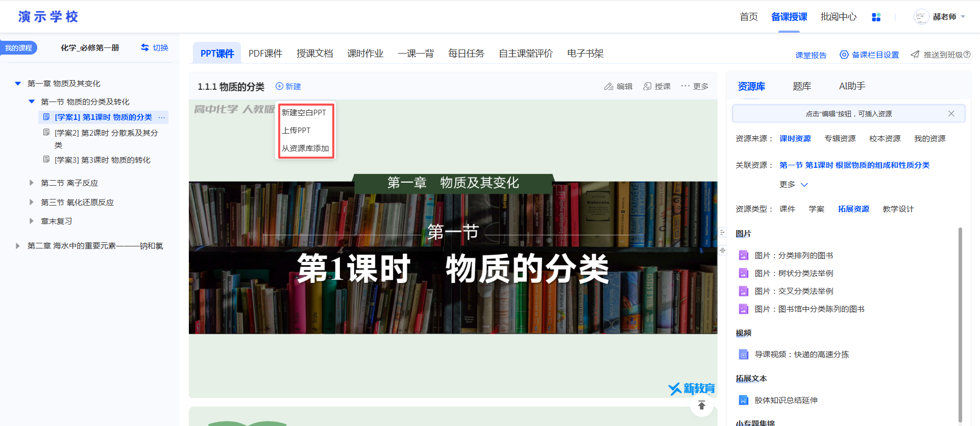Click the 树状分类法举例 image icon
The image size is (980, 426).
pos(744,273)
